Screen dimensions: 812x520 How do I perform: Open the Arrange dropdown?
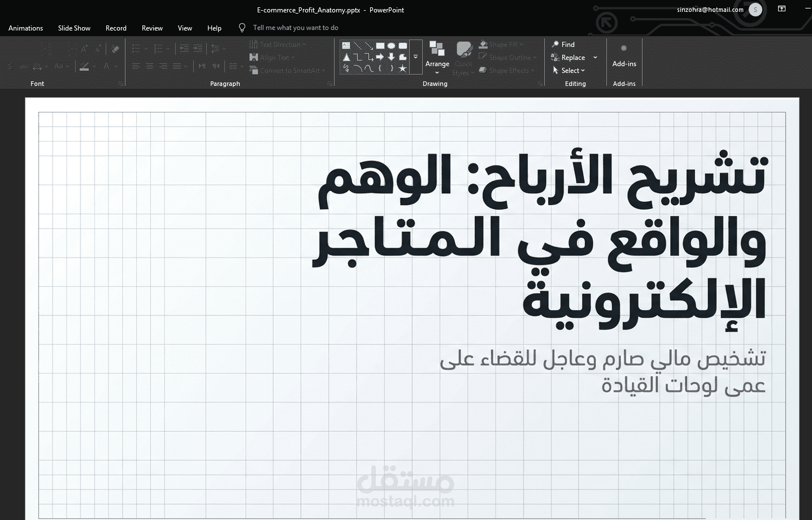[x=437, y=57]
